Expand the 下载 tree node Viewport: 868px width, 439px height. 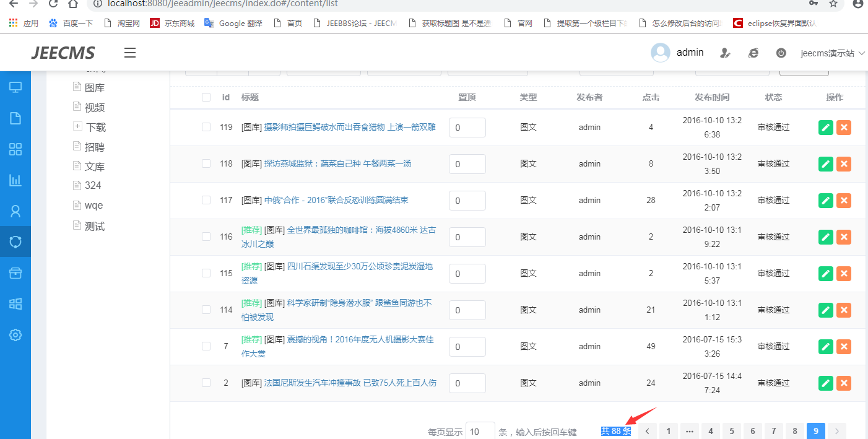tap(77, 126)
